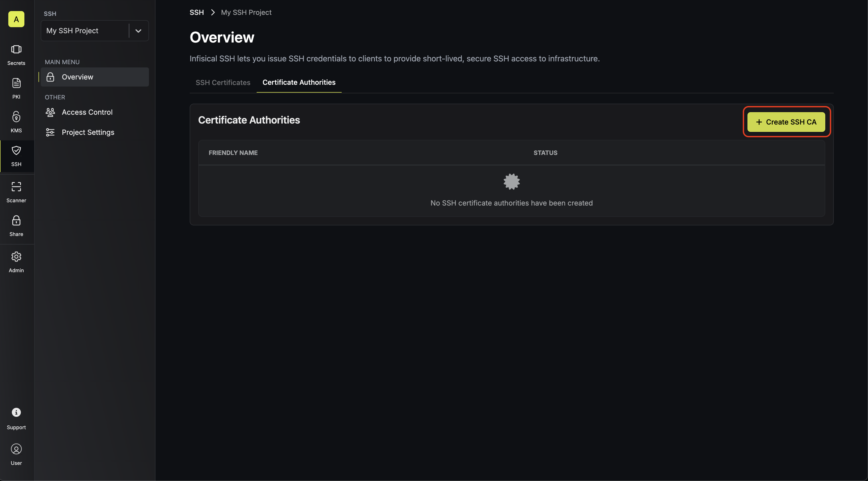Select the SSH shield icon
This screenshot has height=481, width=868.
pyautogui.click(x=16, y=151)
